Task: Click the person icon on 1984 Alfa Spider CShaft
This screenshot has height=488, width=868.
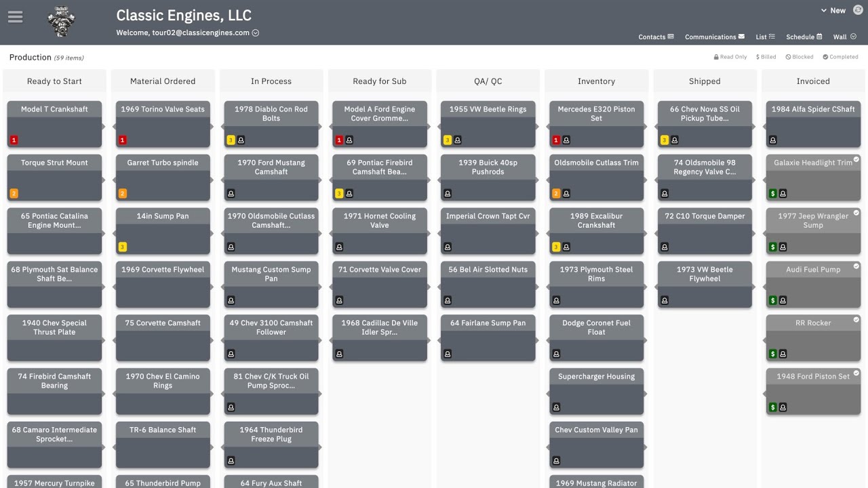Action: point(772,140)
